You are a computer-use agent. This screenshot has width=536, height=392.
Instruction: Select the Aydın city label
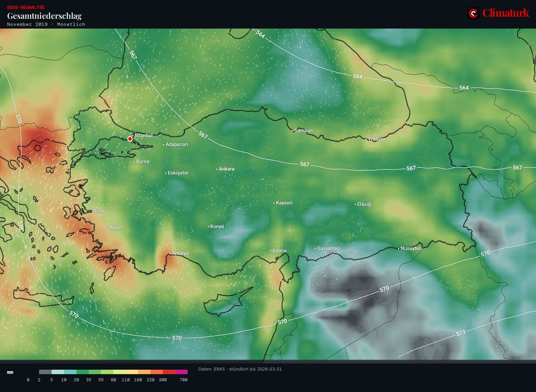(116, 227)
